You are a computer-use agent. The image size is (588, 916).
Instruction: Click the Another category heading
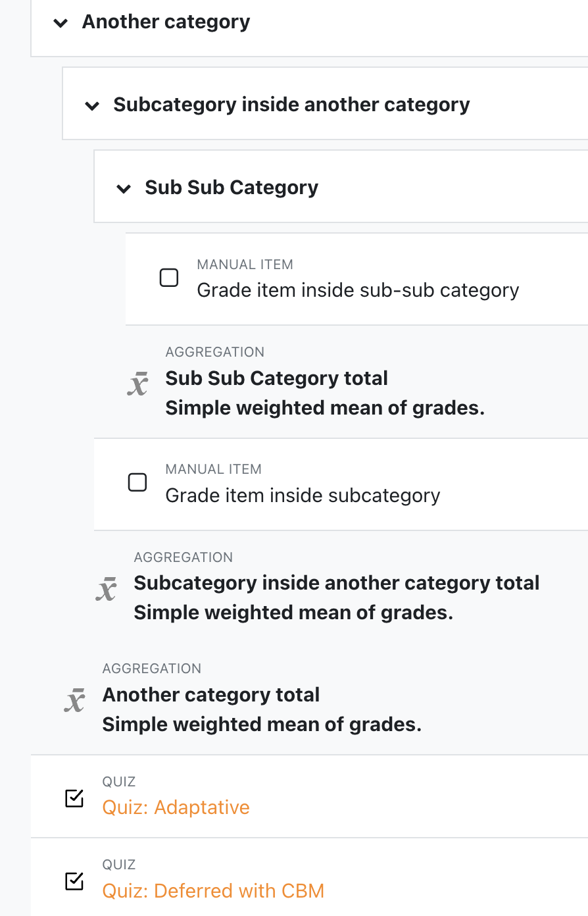(x=166, y=22)
